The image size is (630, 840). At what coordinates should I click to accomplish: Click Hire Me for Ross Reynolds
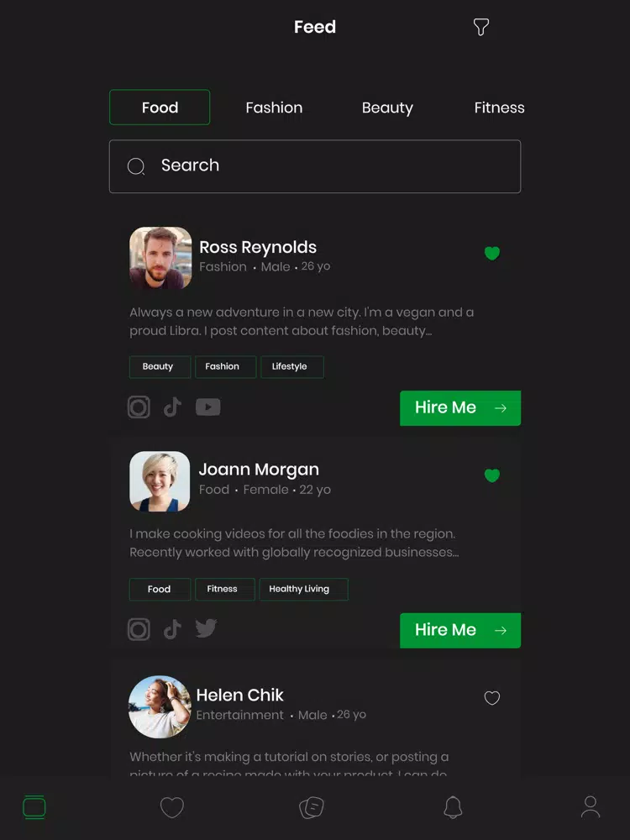[460, 408]
